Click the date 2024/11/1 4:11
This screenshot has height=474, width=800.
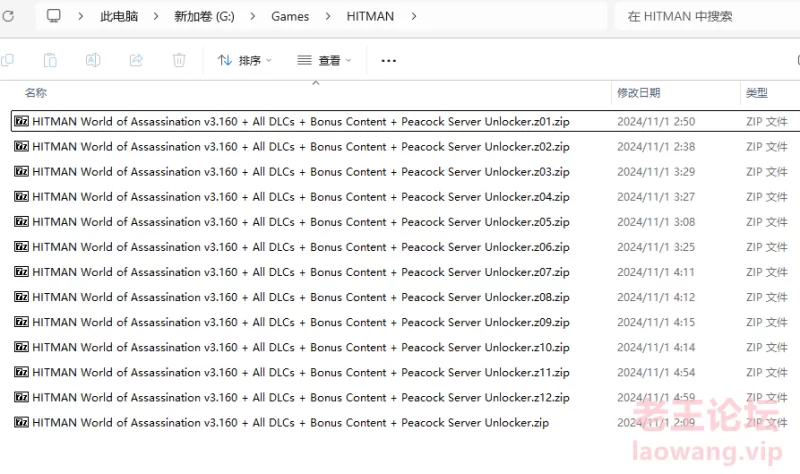click(x=656, y=272)
